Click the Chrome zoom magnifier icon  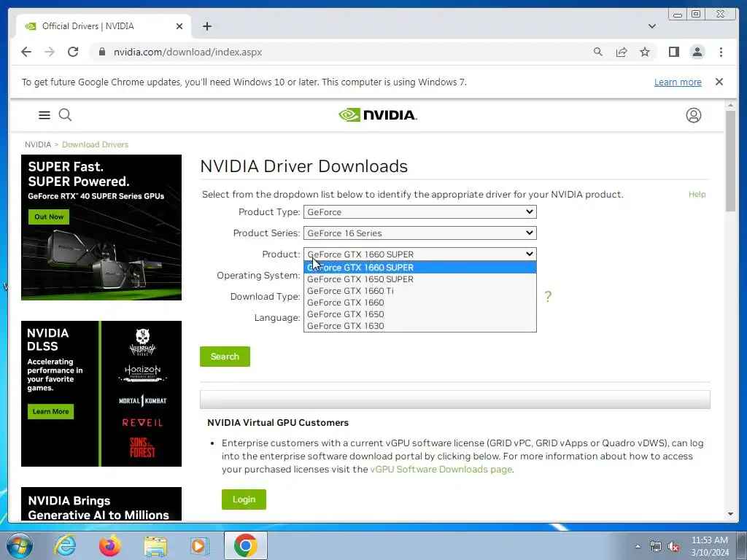click(598, 52)
